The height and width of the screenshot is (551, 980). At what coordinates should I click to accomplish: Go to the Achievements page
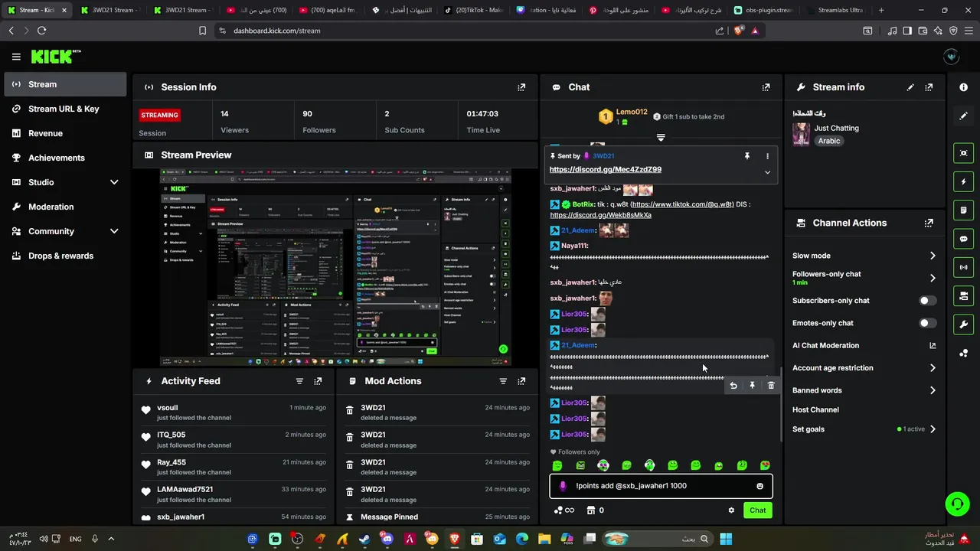tap(65, 158)
